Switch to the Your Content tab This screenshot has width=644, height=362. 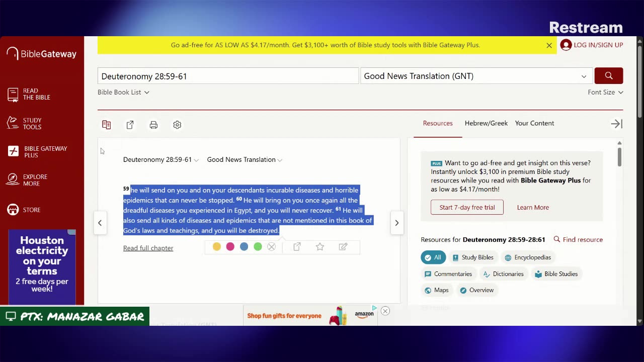(534, 123)
